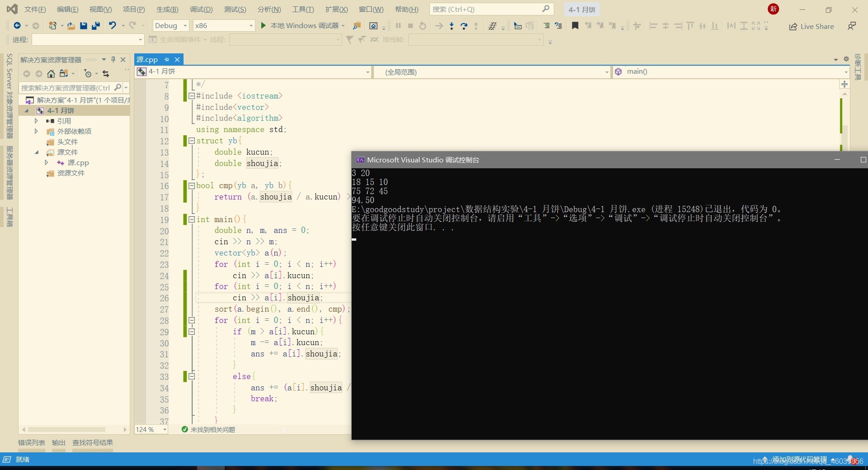This screenshot has width=868, height=470.
Task: Switch to the 错误列表 tab
Action: click(32, 442)
